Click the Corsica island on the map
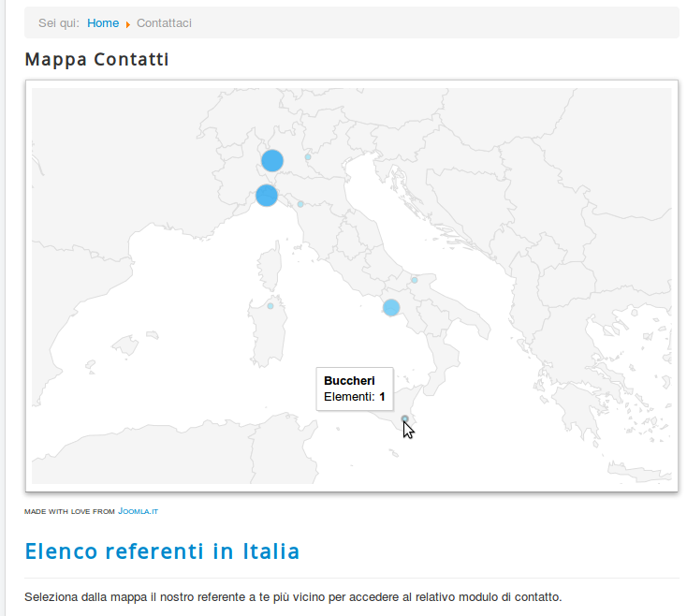 (270, 268)
